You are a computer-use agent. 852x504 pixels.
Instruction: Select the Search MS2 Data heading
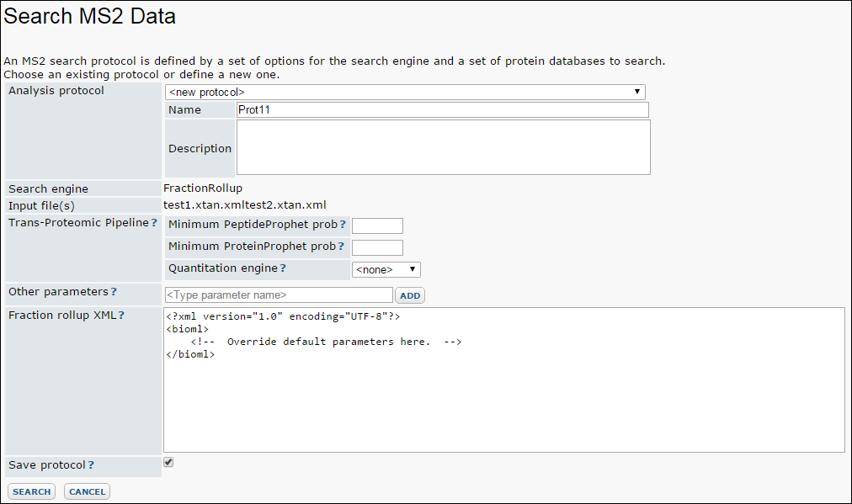pos(89,16)
